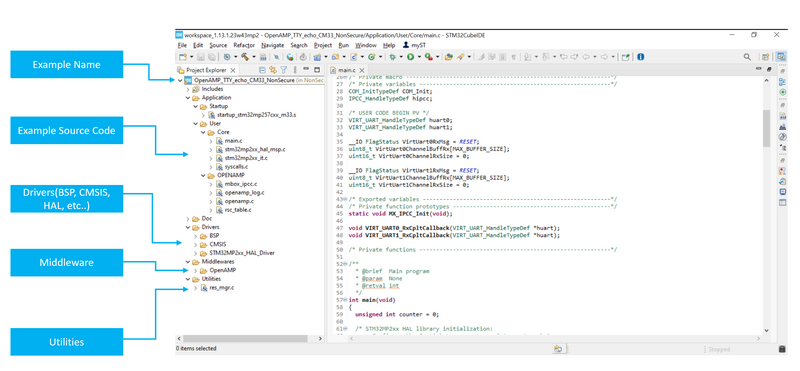Open the build configuration manager icon

coord(227,57)
